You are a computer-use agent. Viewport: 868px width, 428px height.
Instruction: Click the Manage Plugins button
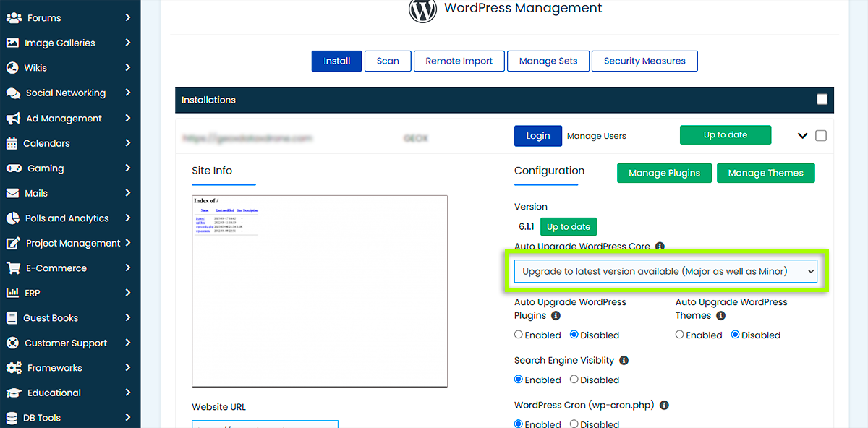[663, 174]
